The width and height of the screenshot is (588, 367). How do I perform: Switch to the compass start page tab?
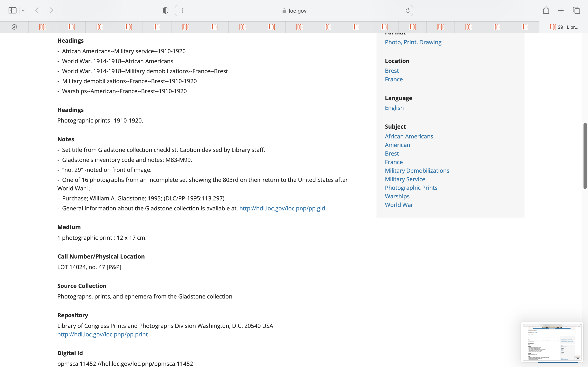pyautogui.click(x=14, y=27)
